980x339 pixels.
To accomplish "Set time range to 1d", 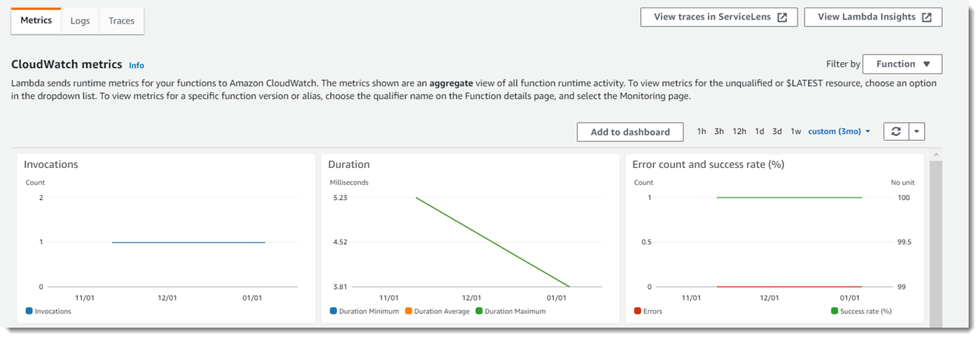I will click(759, 132).
